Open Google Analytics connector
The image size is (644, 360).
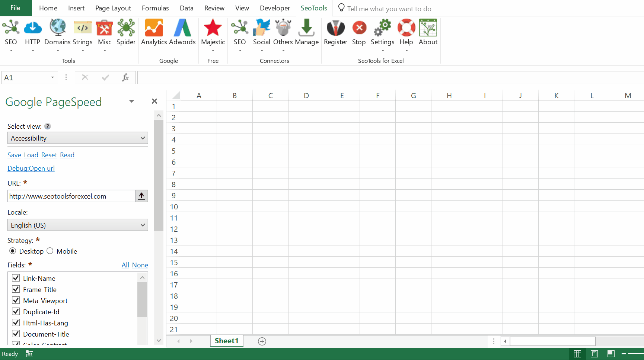coord(154,28)
